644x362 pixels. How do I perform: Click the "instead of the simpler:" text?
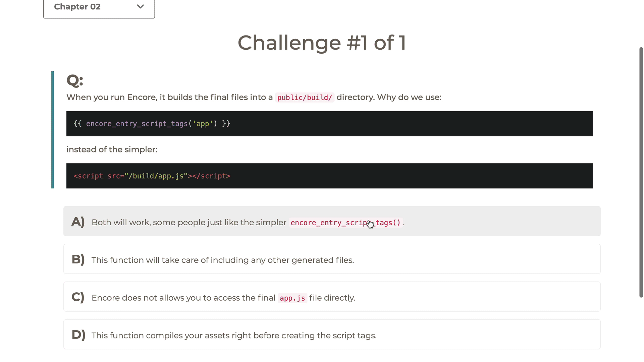112,149
